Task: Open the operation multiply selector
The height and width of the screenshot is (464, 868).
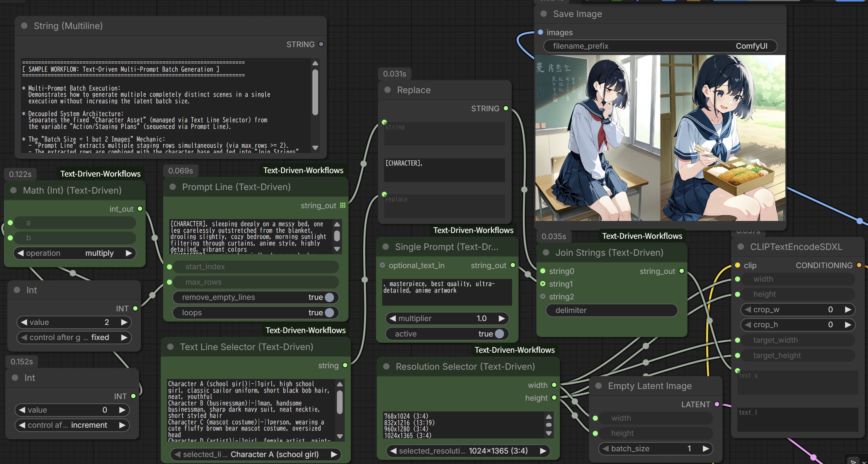Action: 75,253
